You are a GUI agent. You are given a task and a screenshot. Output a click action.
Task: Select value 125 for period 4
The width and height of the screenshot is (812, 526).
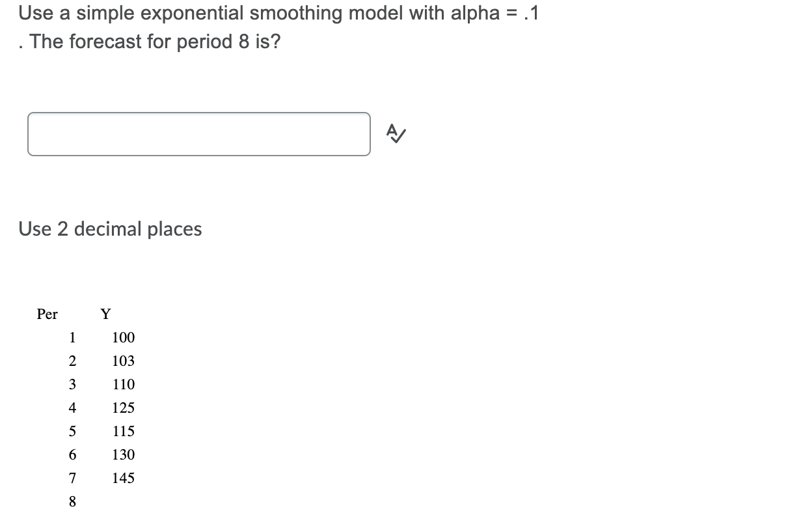124,408
